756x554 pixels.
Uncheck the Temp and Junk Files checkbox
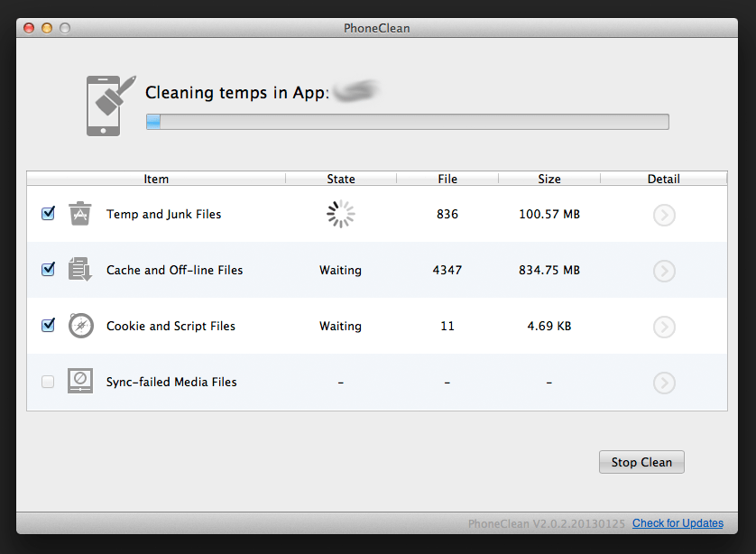click(x=48, y=213)
